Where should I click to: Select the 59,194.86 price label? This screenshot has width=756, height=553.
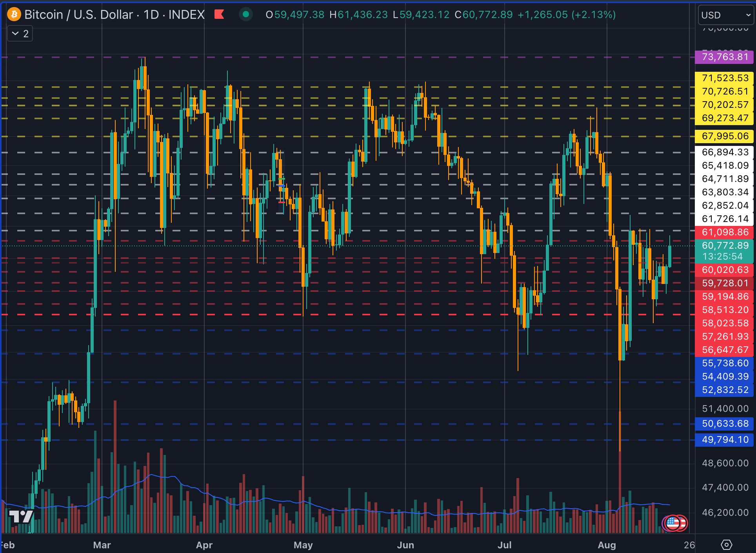(724, 297)
